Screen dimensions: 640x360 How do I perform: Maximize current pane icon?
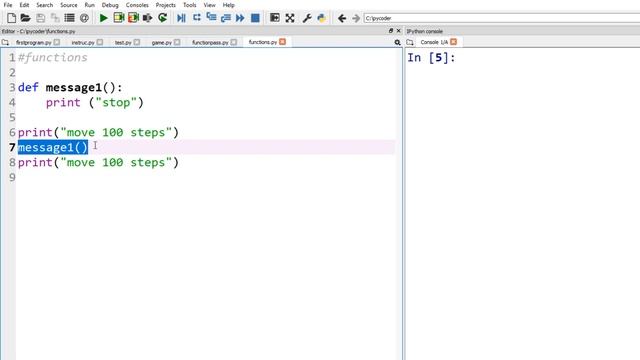[x=275, y=18]
